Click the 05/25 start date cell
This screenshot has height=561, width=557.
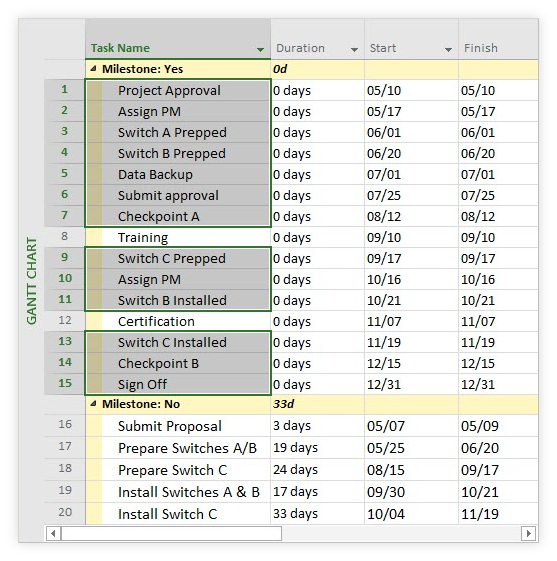[x=411, y=448]
